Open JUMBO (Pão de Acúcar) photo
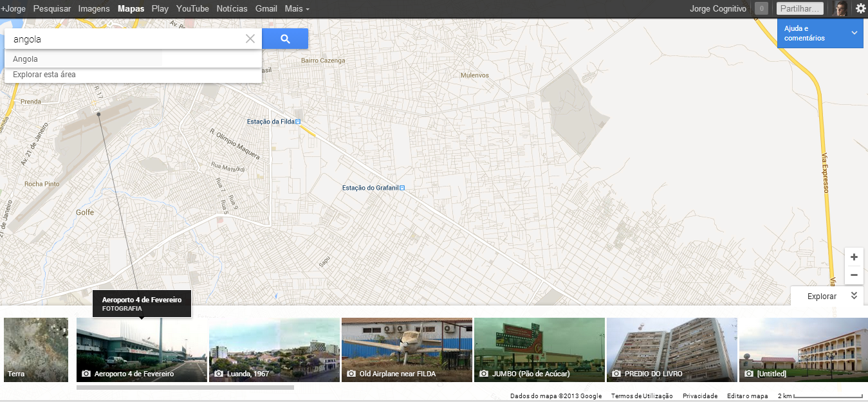Screen dimensions: 868x402 pos(539,350)
